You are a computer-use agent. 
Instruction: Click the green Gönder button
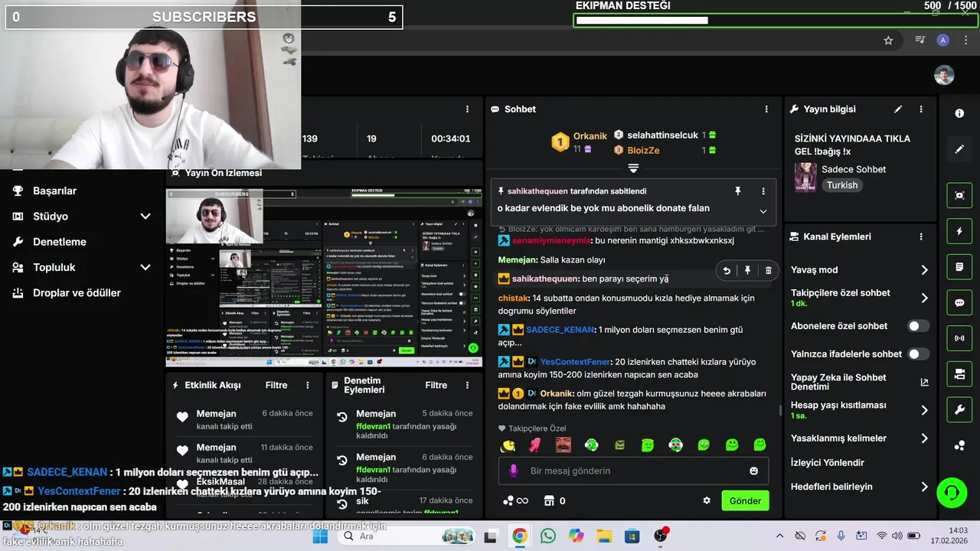tap(745, 500)
